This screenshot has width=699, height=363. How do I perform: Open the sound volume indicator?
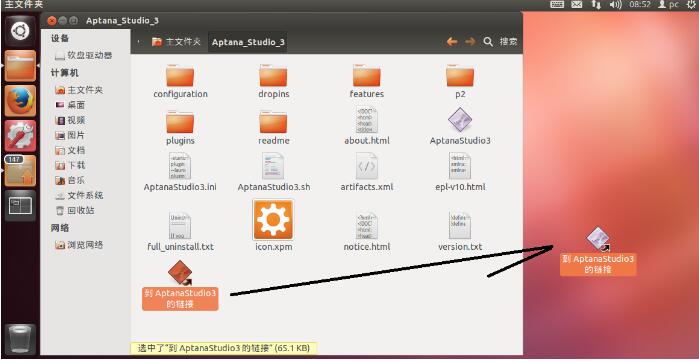pos(616,4)
